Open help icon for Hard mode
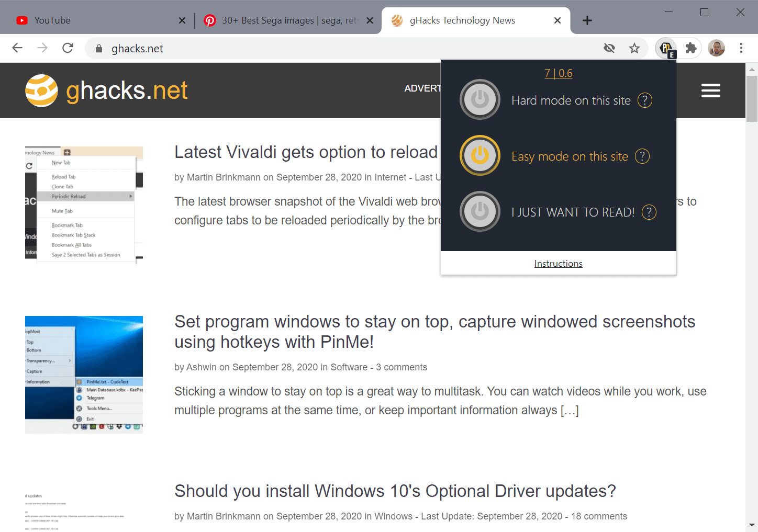The width and height of the screenshot is (758, 532). click(x=645, y=100)
